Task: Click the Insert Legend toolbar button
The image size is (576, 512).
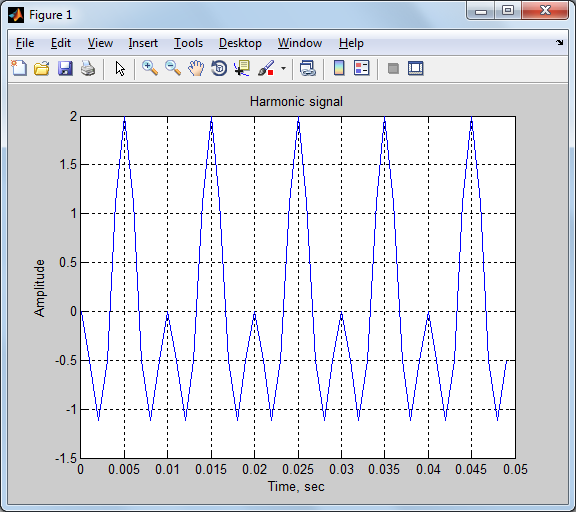Action: (x=362, y=68)
